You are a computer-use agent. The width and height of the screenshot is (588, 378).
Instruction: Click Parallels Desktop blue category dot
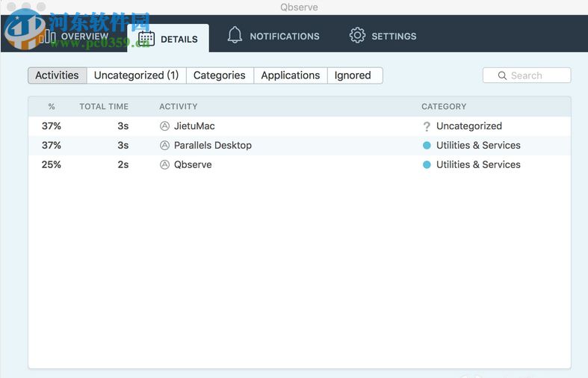(427, 146)
